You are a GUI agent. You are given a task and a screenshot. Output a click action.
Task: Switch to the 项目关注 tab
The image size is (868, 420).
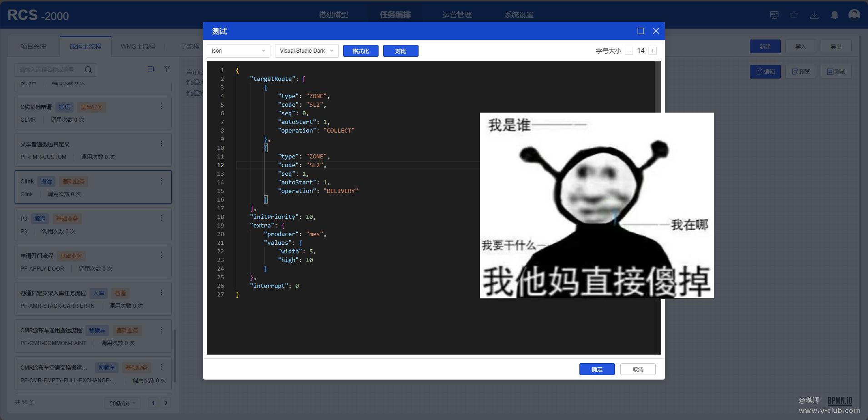[33, 46]
